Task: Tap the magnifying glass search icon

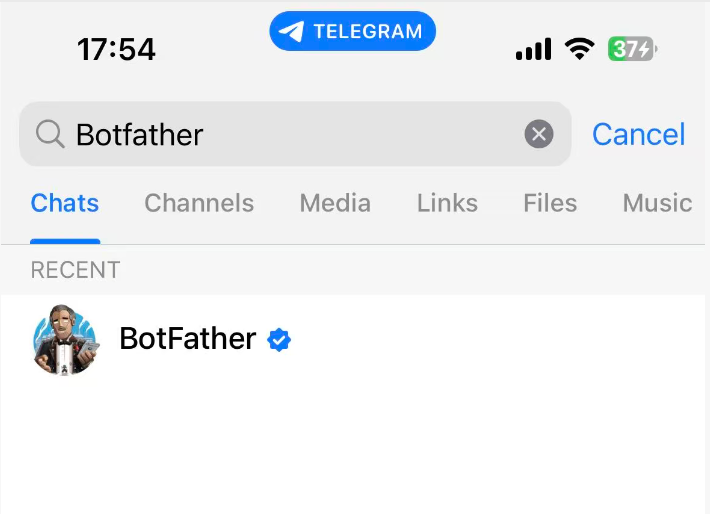Action: pyautogui.click(x=49, y=134)
